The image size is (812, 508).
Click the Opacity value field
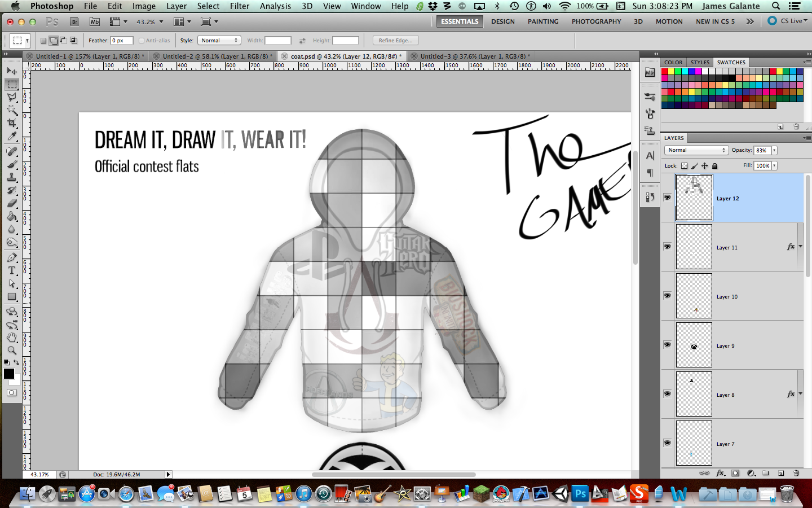coord(762,150)
